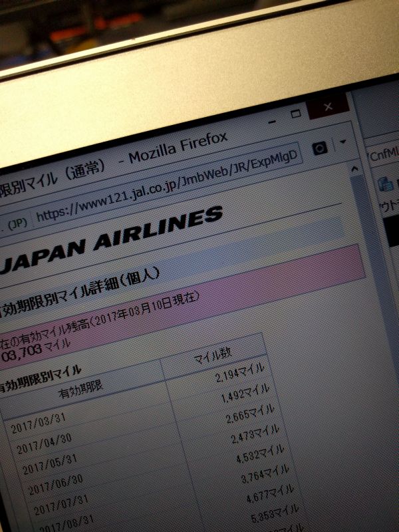
Task: Click the 3,764マイル value
Action: (x=265, y=475)
